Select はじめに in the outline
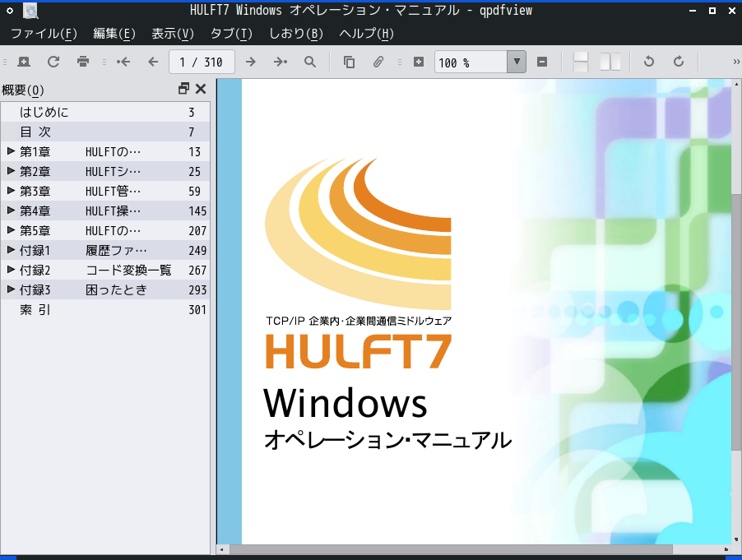 coord(44,112)
